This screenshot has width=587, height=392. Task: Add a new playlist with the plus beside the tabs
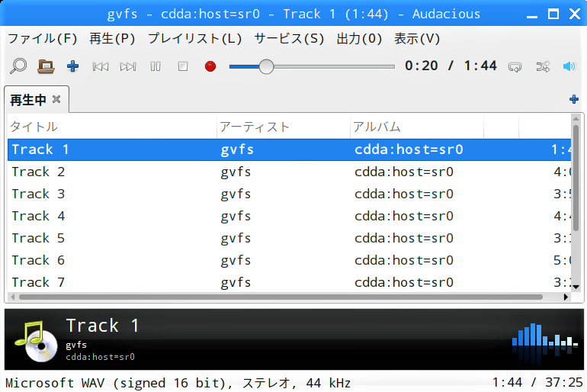(573, 99)
